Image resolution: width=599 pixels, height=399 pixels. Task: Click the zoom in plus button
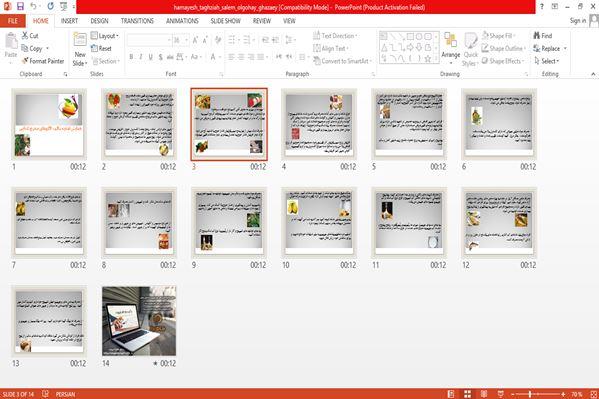[563, 394]
